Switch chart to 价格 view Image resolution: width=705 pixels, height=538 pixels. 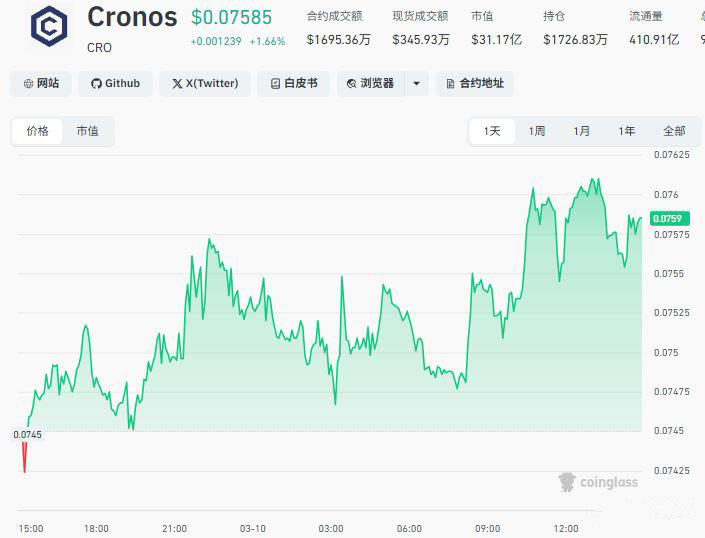[38, 131]
